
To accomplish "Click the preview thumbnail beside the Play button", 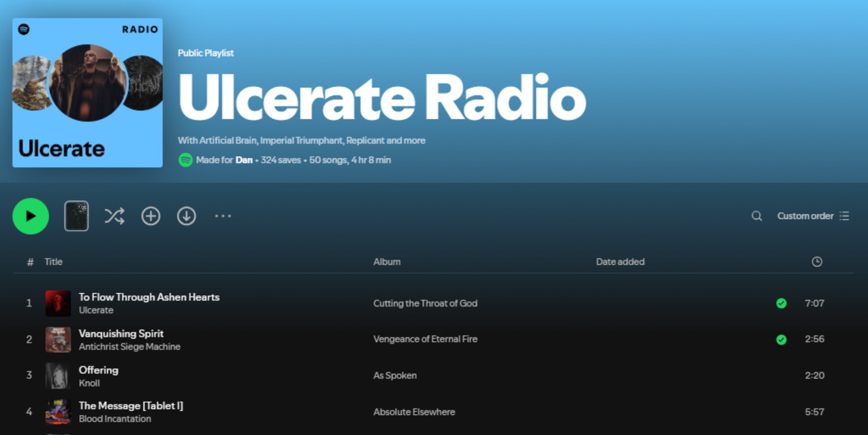I will (76, 216).
